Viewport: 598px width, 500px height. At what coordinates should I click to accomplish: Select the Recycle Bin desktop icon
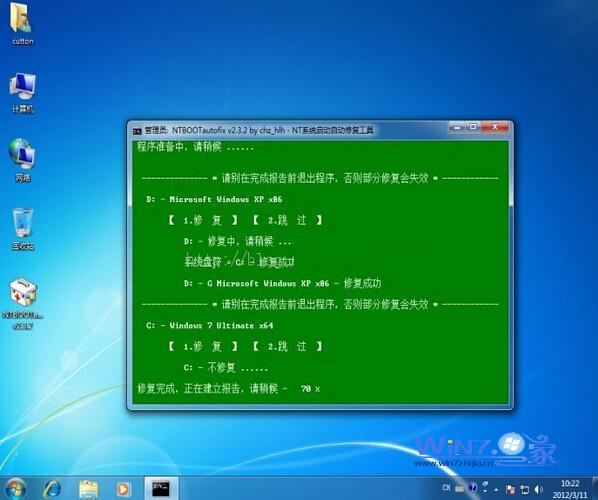23,229
